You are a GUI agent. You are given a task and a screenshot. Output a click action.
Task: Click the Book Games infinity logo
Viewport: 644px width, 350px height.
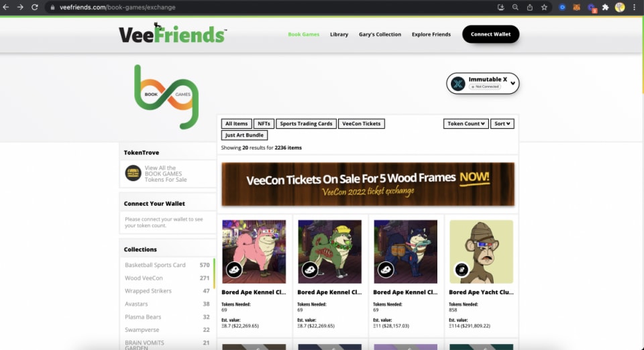tap(166, 97)
